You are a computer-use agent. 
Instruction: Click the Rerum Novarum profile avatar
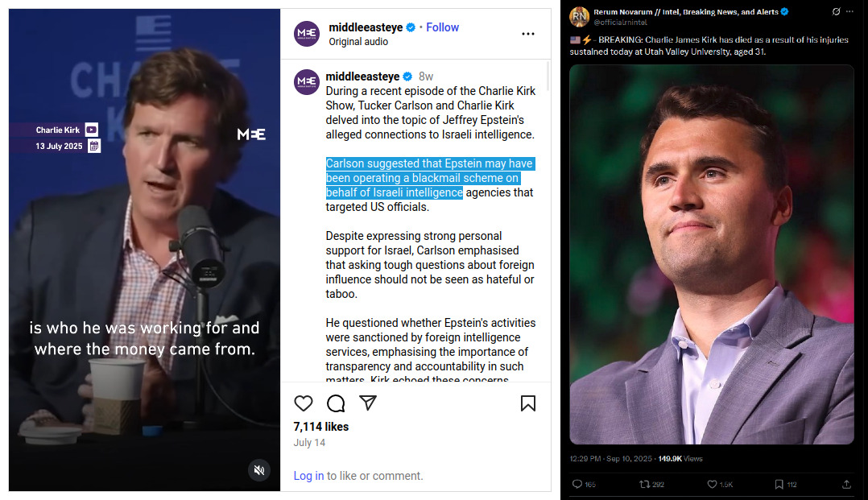579,17
